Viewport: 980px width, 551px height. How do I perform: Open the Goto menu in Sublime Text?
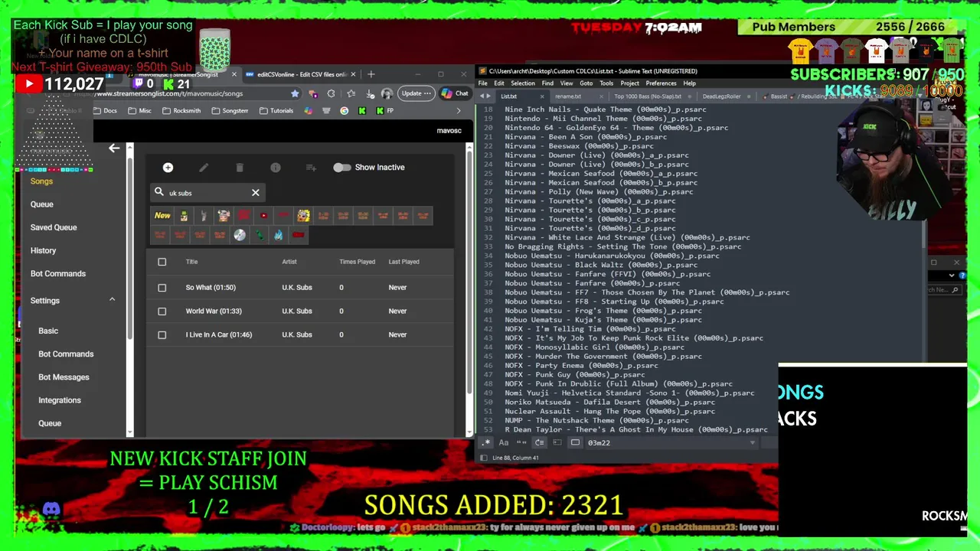[586, 83]
